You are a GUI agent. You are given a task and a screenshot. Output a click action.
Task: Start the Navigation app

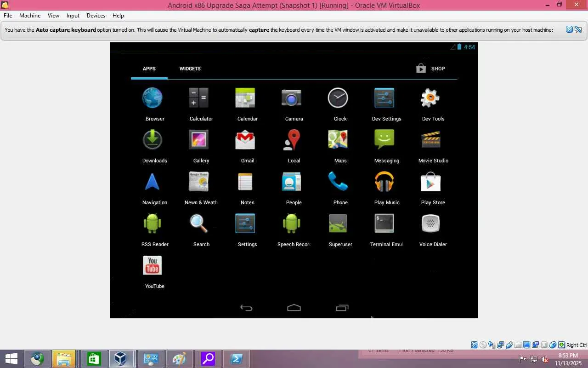click(153, 182)
